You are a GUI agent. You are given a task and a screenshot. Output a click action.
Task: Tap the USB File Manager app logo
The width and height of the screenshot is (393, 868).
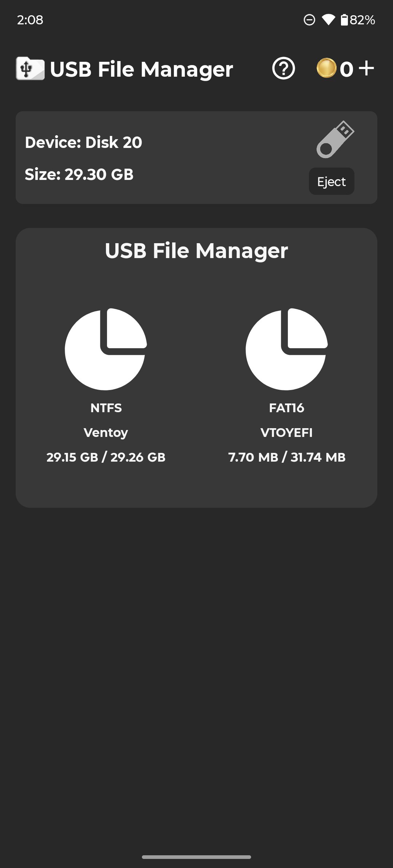pos(30,68)
